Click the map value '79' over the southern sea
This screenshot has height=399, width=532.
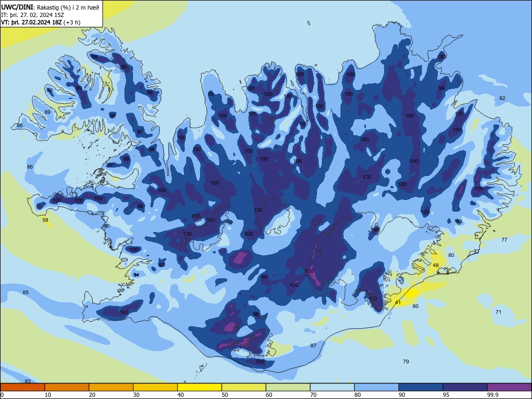tap(406, 362)
